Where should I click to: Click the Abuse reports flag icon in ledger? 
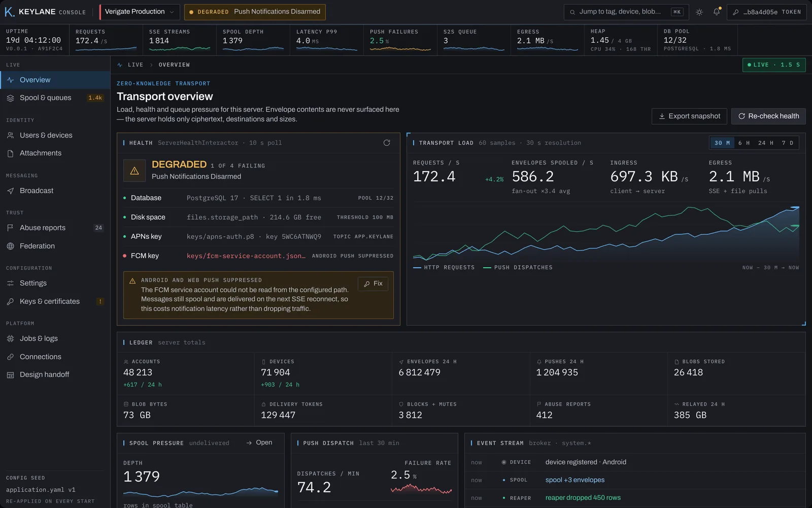click(x=539, y=404)
